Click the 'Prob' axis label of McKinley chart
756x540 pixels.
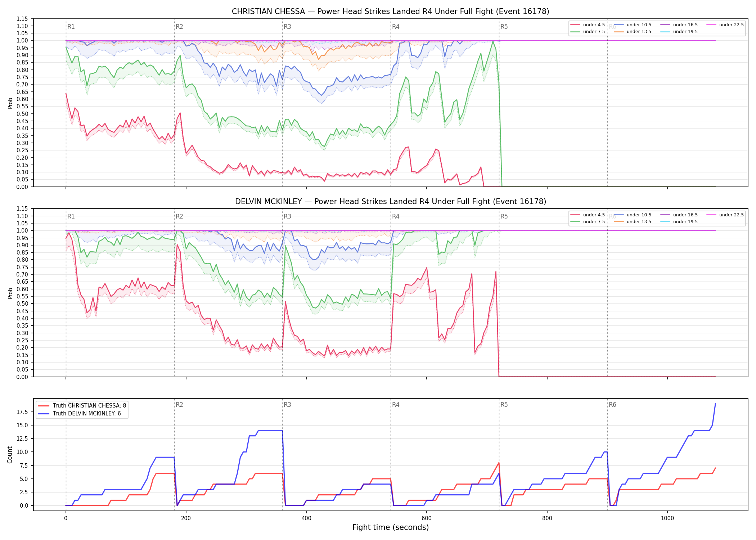click(10, 293)
